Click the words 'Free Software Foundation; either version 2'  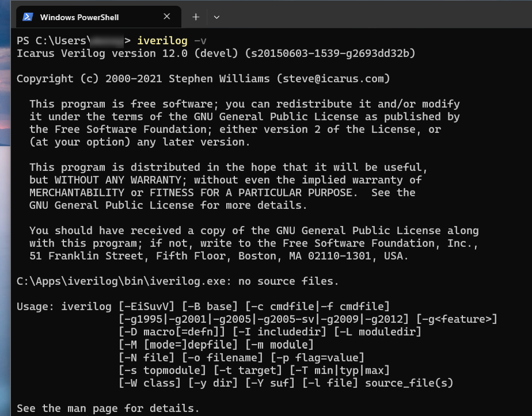click(188, 129)
